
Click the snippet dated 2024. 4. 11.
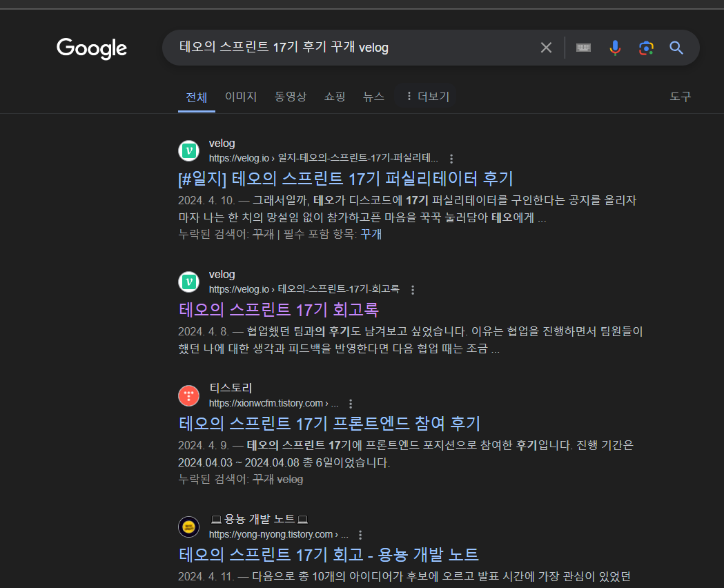pyautogui.click(x=404, y=576)
